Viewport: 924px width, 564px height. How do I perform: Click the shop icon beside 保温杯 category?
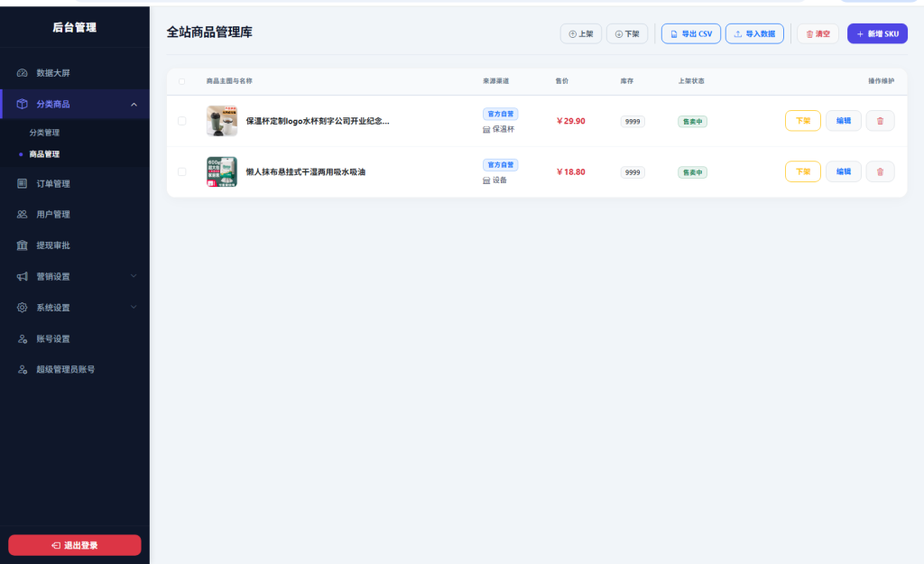pos(486,130)
